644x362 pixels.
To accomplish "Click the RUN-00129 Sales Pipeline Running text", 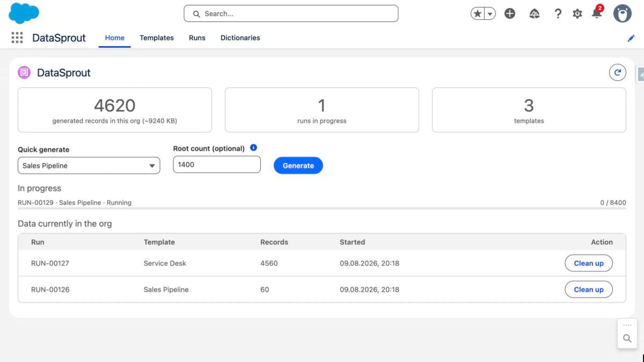I will (x=75, y=202).
